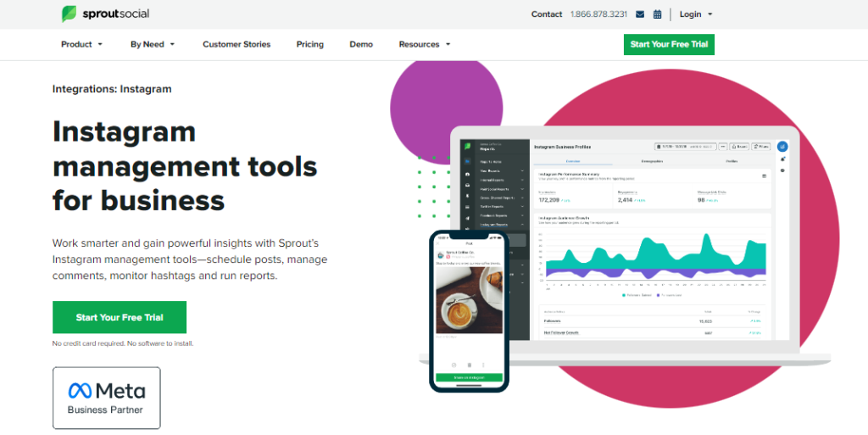Click the envelope email icon in header
This screenshot has height=435, width=868.
(640, 14)
